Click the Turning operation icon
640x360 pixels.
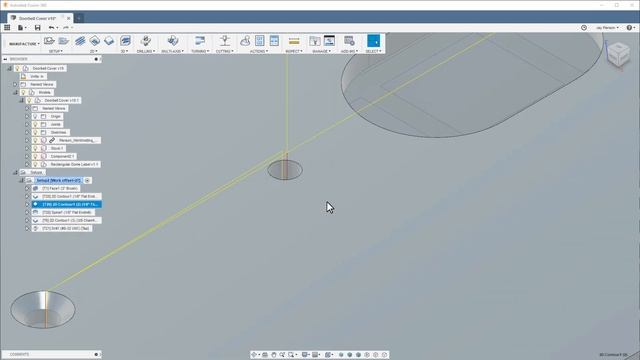pos(200,40)
